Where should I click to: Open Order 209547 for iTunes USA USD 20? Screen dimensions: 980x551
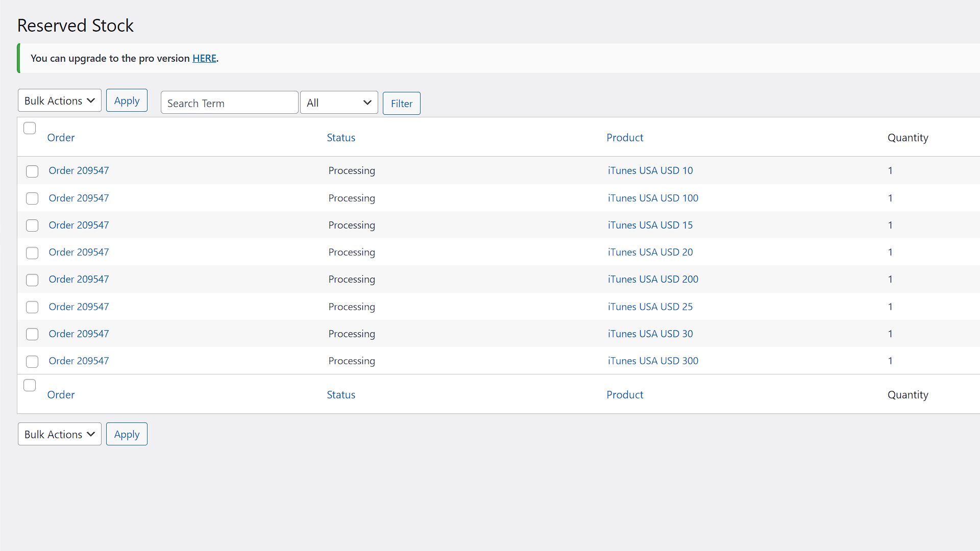click(x=79, y=252)
